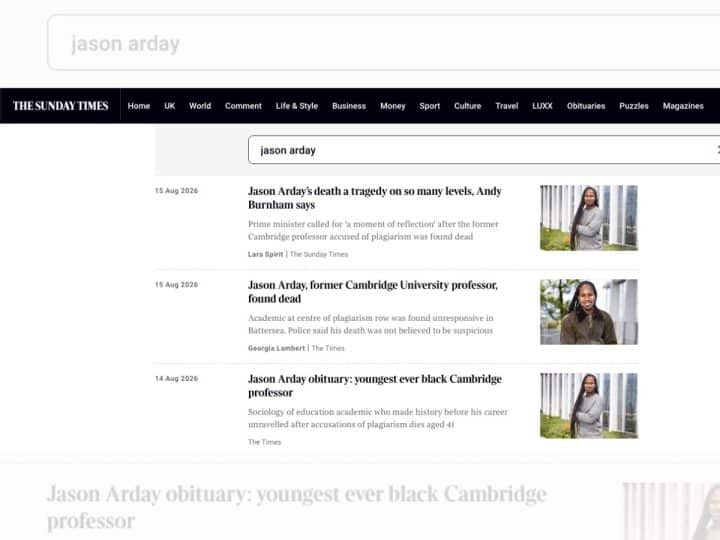The image size is (720, 540).
Task: Click The Sunday Times logo
Action: tap(61, 106)
